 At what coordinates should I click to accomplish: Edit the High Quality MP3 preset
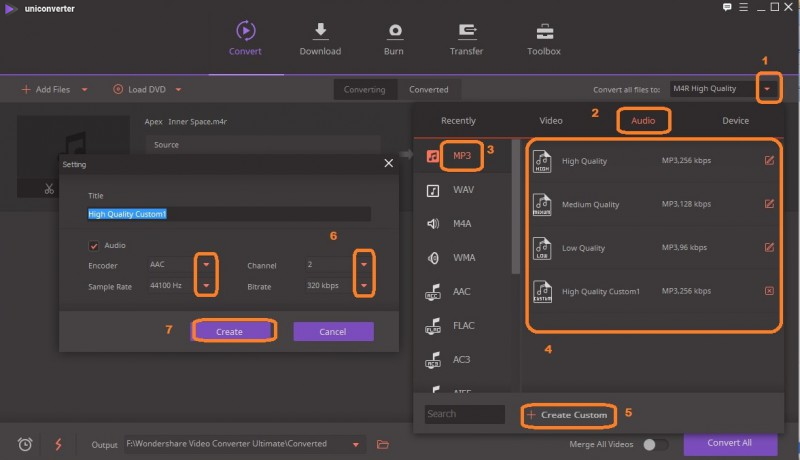(x=769, y=161)
